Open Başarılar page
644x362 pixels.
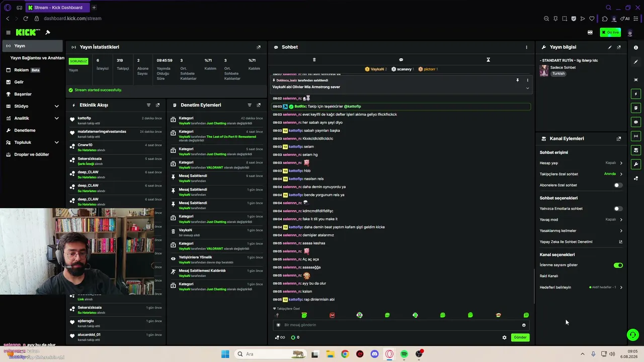click(33, 94)
